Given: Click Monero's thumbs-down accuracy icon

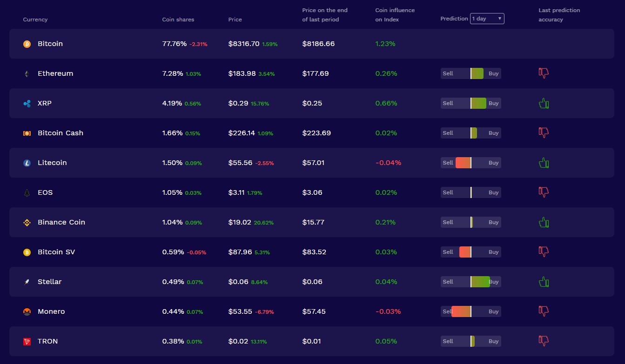Looking at the screenshot, I should 544,311.
